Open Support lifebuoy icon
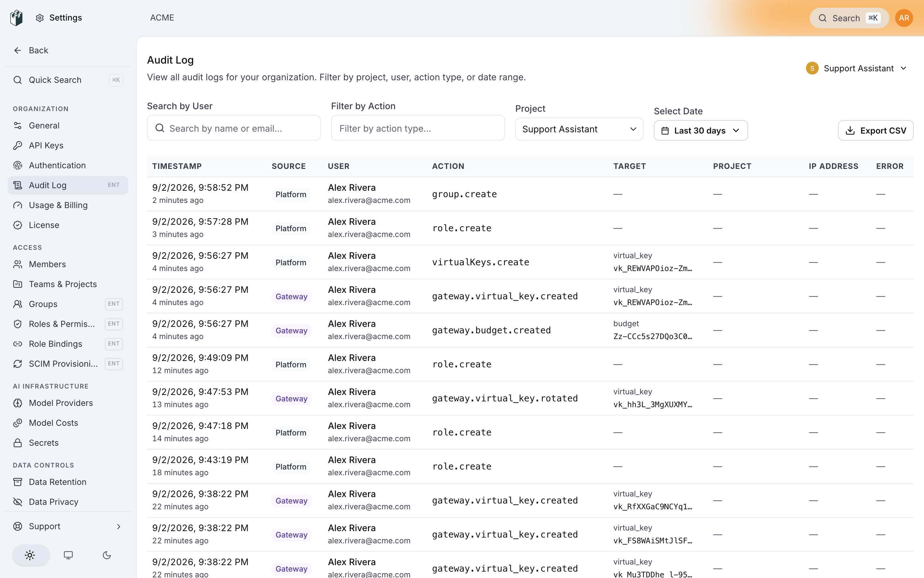This screenshot has width=924, height=578. coord(18,526)
